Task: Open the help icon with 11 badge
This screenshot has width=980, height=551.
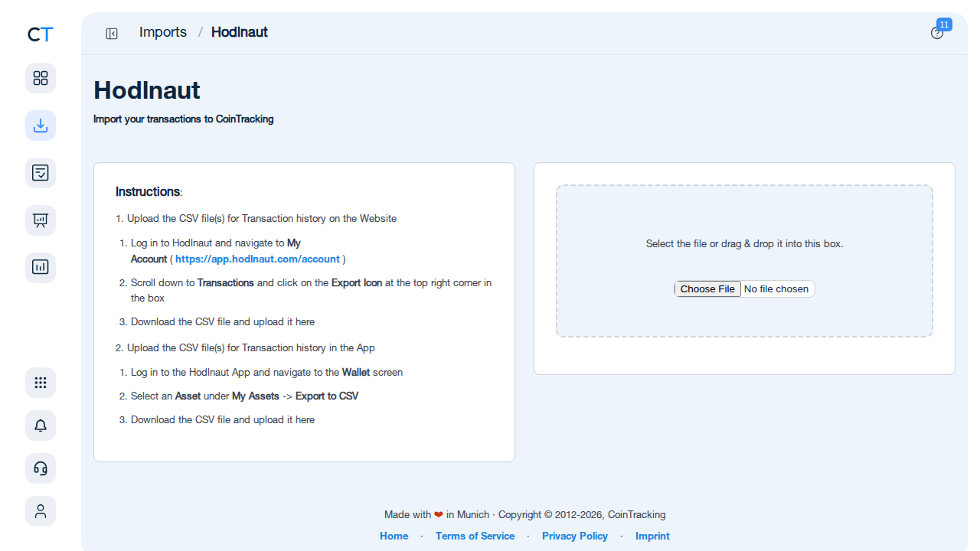Action: (x=937, y=33)
